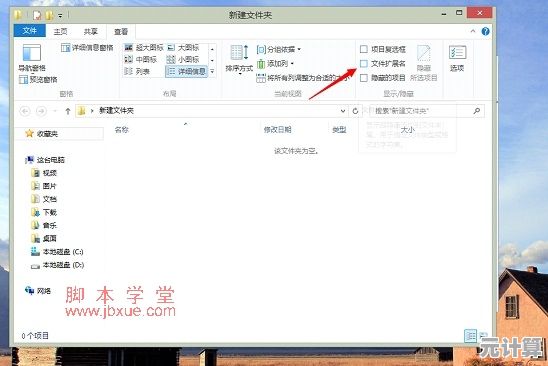Toggle the 预览窗格 preview pane

pyautogui.click(x=38, y=80)
